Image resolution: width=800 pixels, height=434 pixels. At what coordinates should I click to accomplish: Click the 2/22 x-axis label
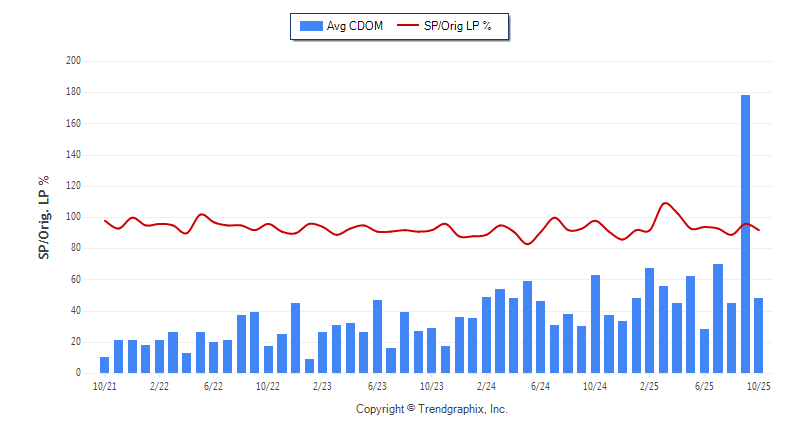(x=159, y=385)
